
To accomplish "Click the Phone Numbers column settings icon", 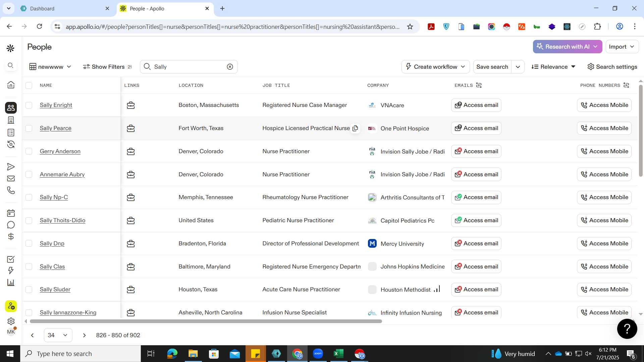I will pyautogui.click(x=626, y=85).
